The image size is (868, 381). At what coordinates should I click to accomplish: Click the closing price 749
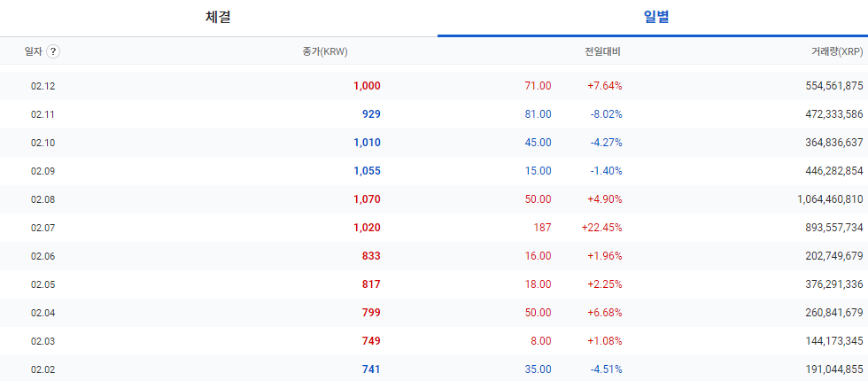point(371,340)
